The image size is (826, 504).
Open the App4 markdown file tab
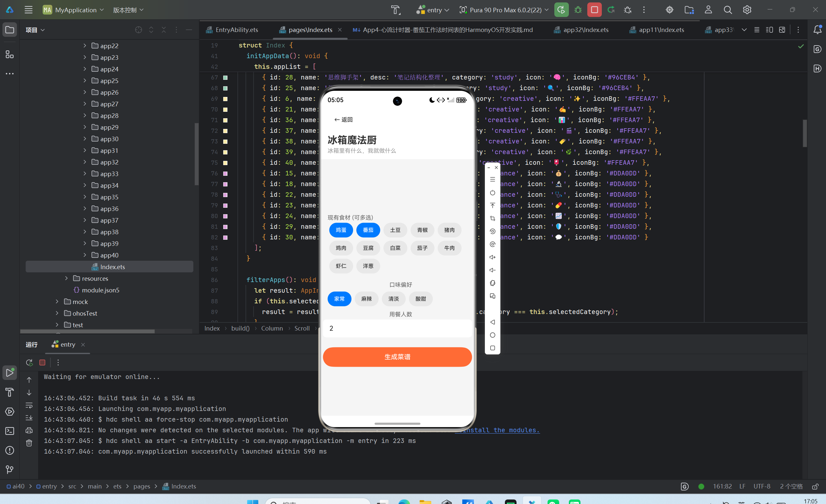point(443,30)
